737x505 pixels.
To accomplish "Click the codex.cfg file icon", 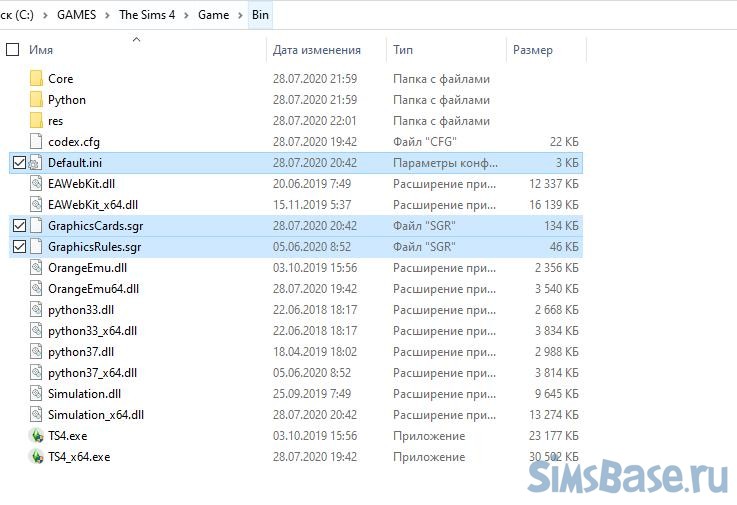I will tap(37, 142).
